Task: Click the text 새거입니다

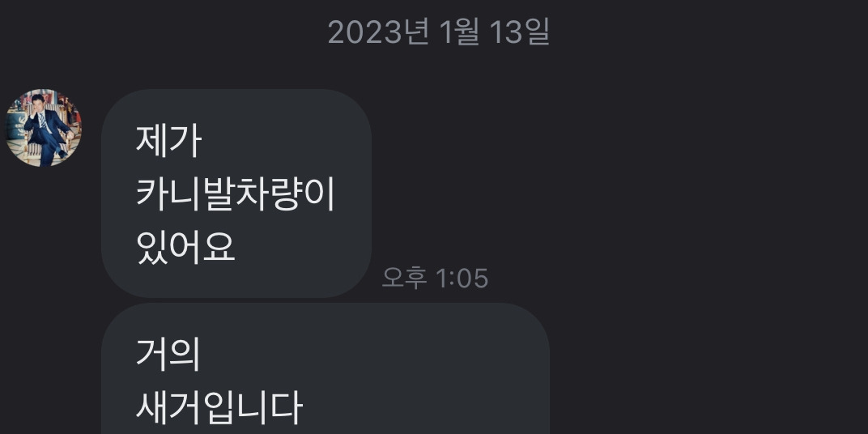Action: coord(219,407)
